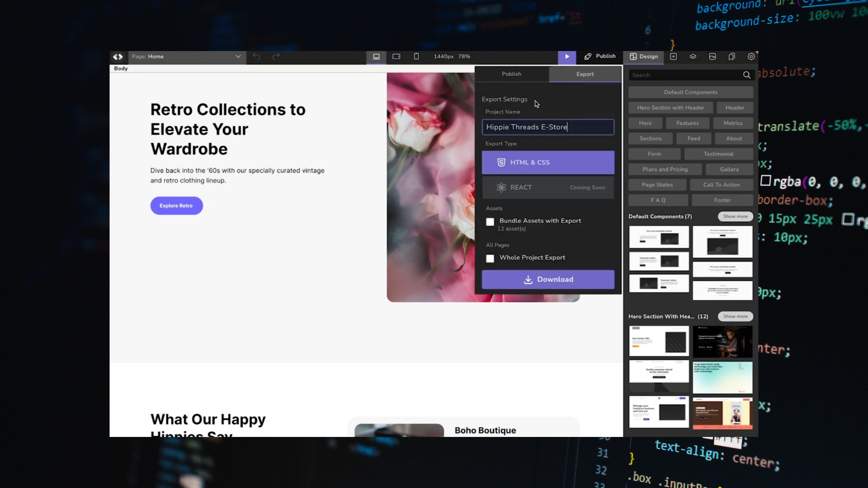Select the Body breadcrumb label

[x=121, y=69]
